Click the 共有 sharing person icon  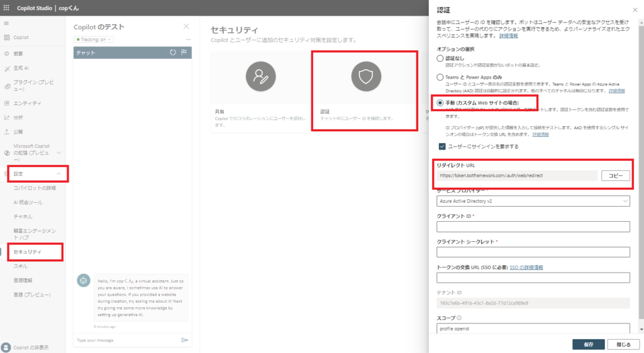261,76
